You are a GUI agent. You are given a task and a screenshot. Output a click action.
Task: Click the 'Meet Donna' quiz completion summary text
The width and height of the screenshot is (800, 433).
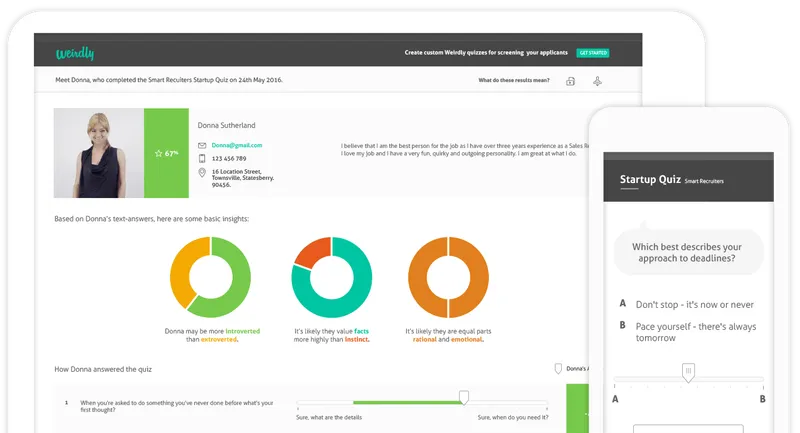(169, 80)
